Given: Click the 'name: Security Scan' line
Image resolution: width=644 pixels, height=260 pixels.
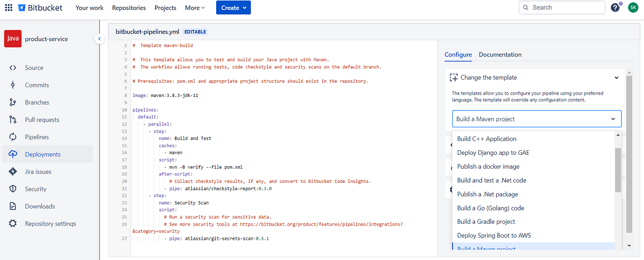Looking at the screenshot, I should (184, 203).
